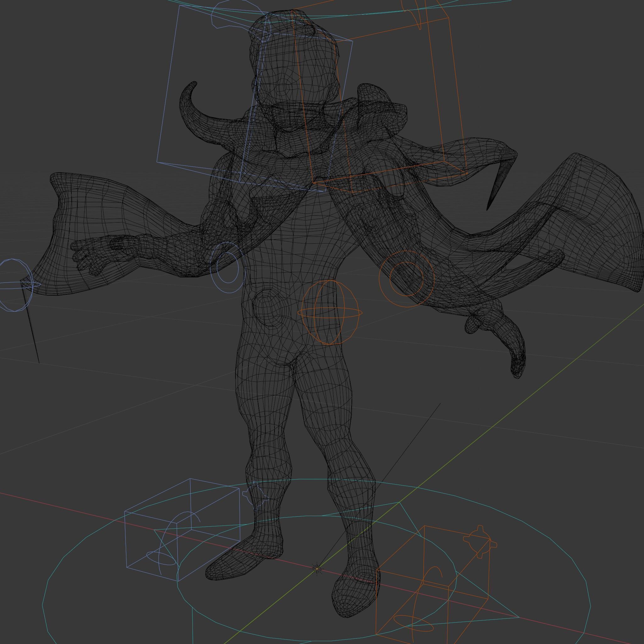Click the 3D cursor at the world origin
The image size is (644, 644).
(x=317, y=569)
